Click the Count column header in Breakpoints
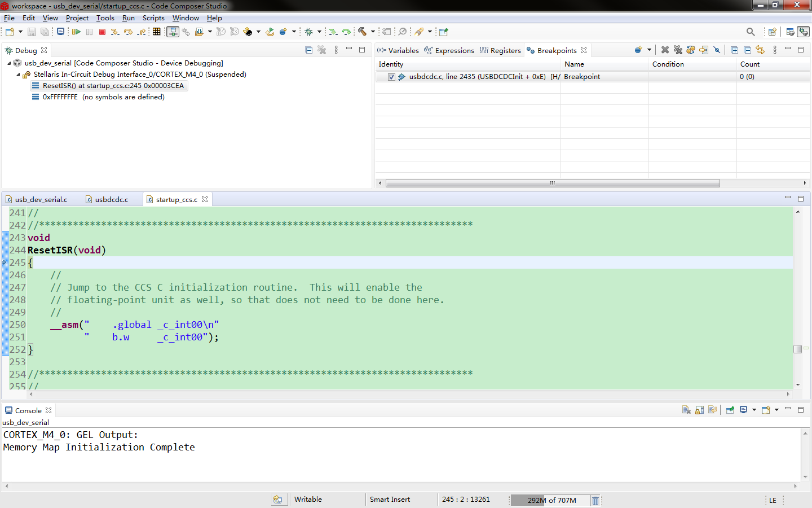 pos(773,64)
